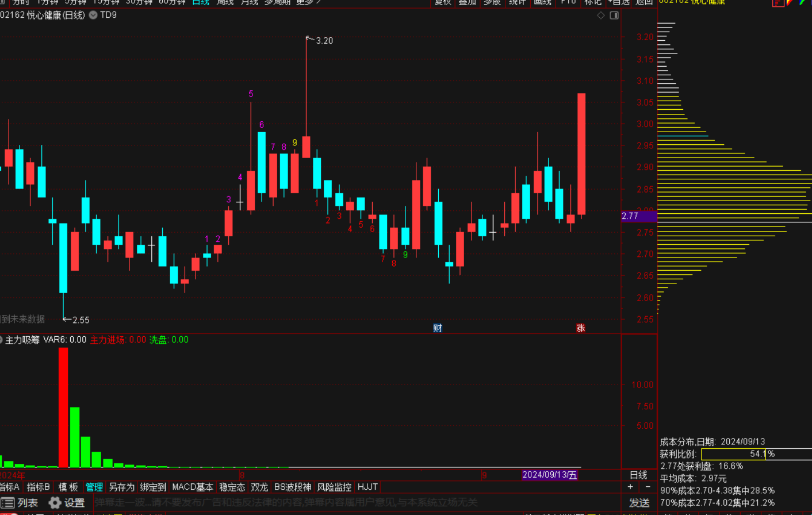Click the diamond icon at chart top-right
Image resolution: width=812 pixels, height=515 pixels.
(x=601, y=16)
